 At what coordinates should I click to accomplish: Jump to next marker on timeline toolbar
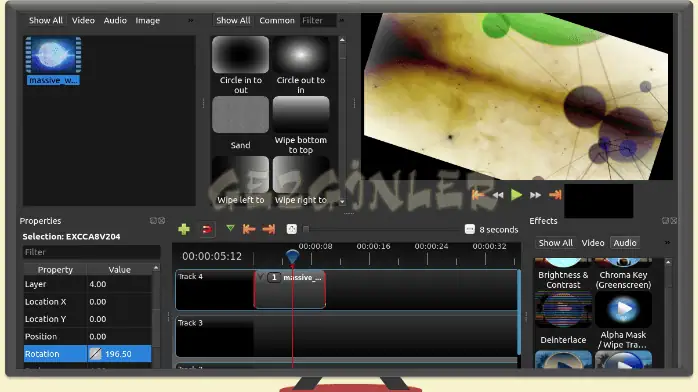click(269, 229)
